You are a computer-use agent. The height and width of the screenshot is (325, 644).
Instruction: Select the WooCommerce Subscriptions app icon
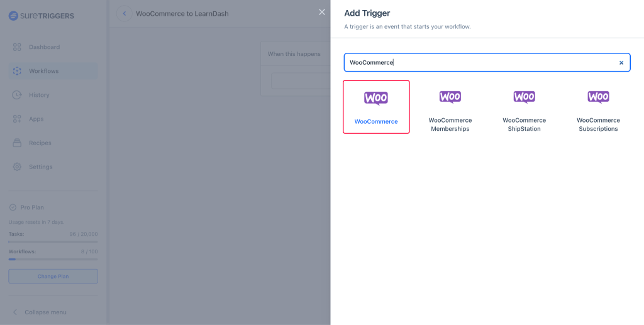click(598, 97)
